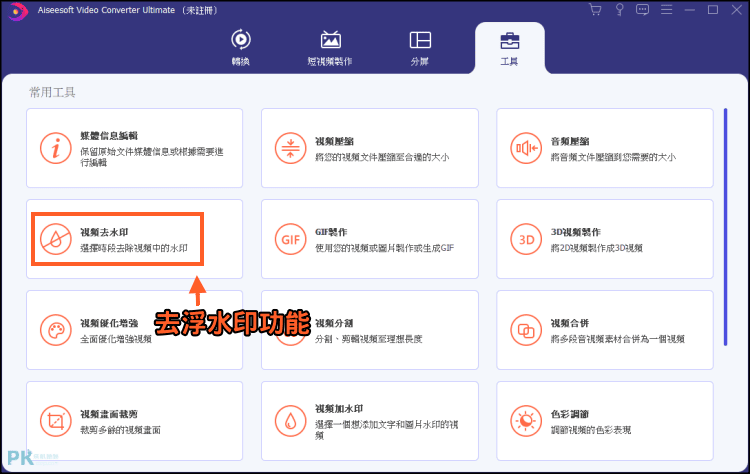Open 3D視頻製作 tool title

[575, 232]
